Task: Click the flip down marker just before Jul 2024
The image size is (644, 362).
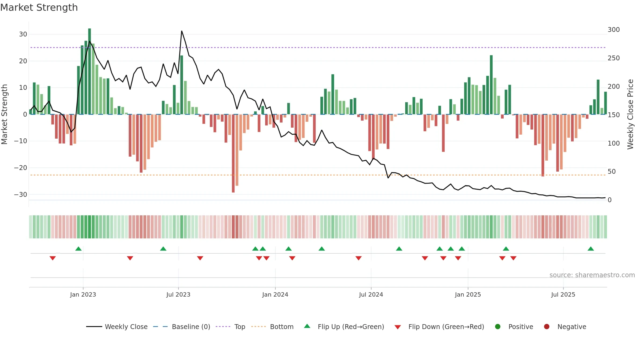Action: click(x=358, y=258)
